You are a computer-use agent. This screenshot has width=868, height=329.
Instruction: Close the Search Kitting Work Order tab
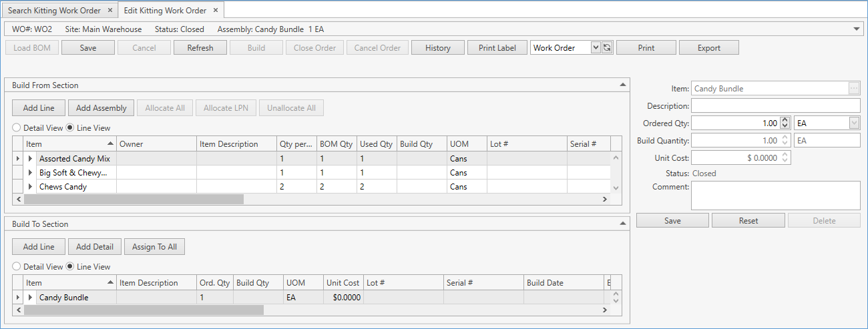click(x=110, y=11)
